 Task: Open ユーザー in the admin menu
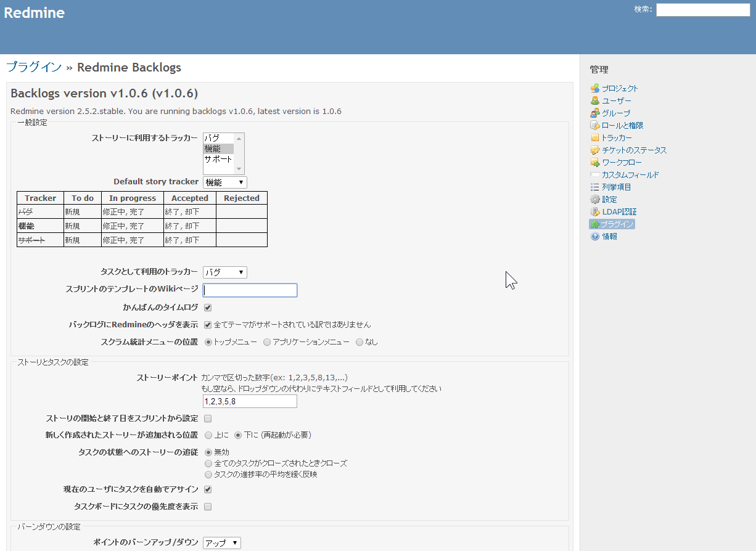[617, 100]
